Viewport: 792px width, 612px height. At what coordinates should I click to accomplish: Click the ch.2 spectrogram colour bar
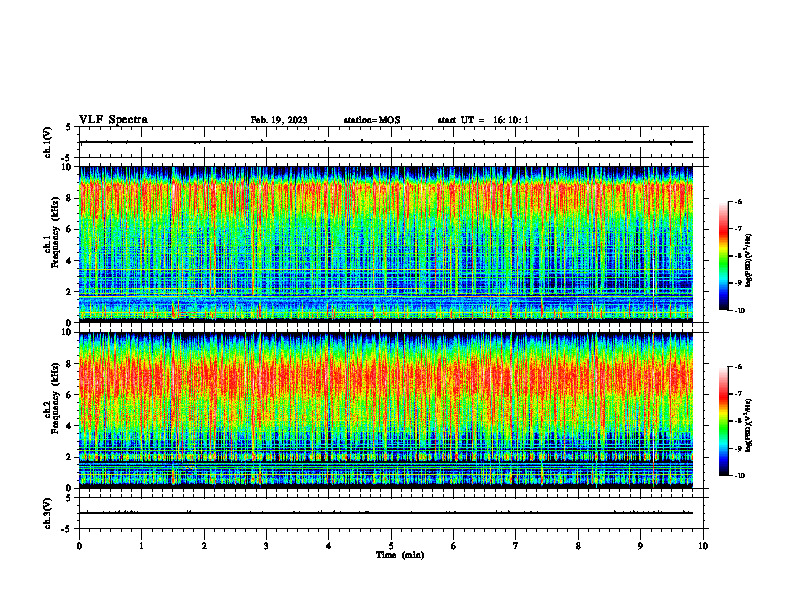click(x=724, y=421)
